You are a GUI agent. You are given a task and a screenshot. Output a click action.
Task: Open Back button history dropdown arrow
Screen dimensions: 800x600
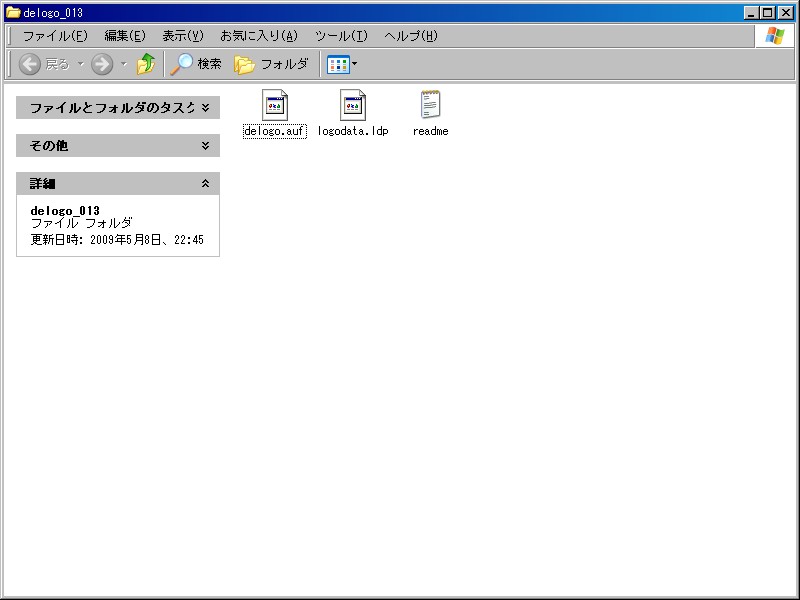81,64
